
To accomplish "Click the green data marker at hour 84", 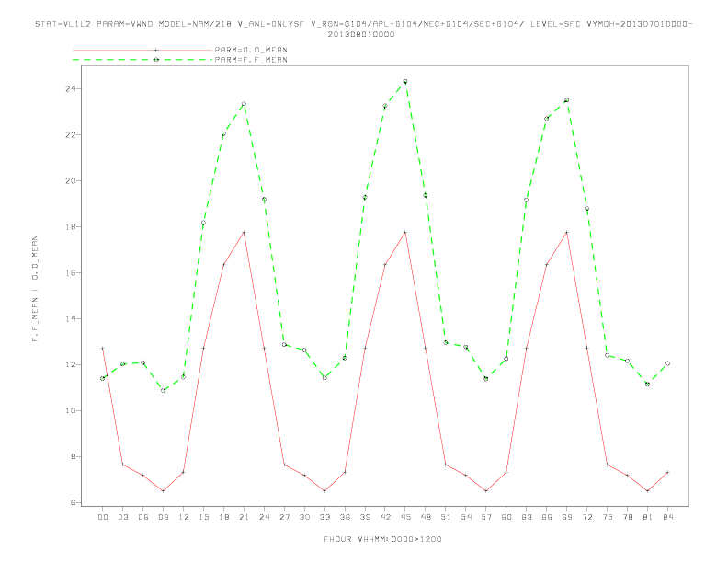I will tap(667, 363).
